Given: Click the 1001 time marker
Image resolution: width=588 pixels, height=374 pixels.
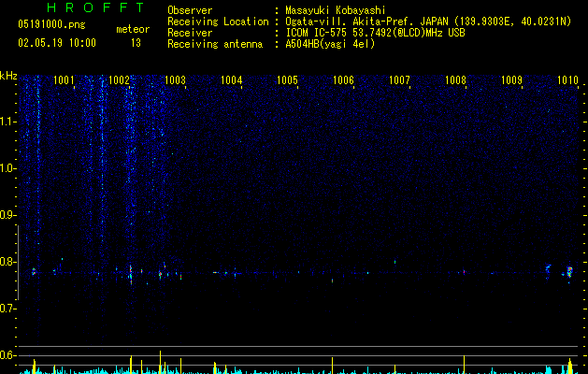Looking at the screenshot, I should pos(64,79).
